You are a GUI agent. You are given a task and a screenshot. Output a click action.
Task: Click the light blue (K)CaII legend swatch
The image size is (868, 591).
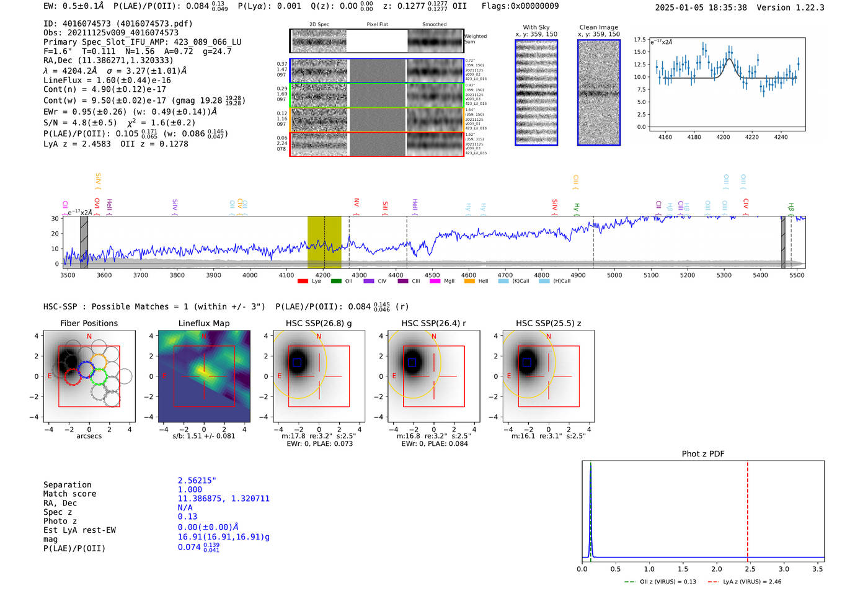tap(503, 281)
